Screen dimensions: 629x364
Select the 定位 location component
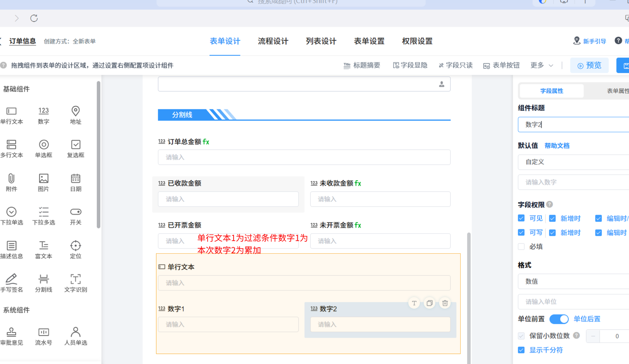[75, 250]
